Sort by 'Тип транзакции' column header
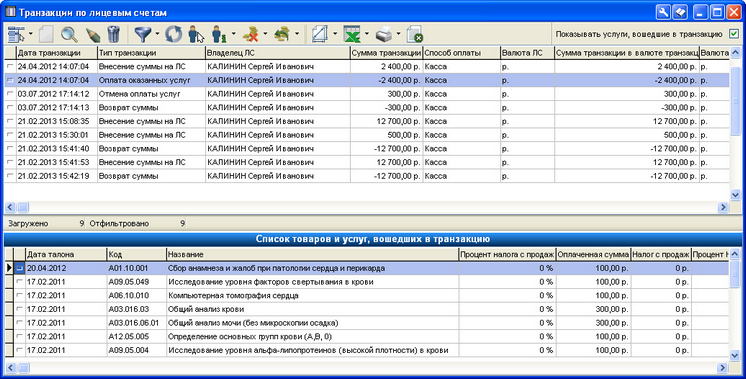The image size is (746, 379). coord(151,53)
